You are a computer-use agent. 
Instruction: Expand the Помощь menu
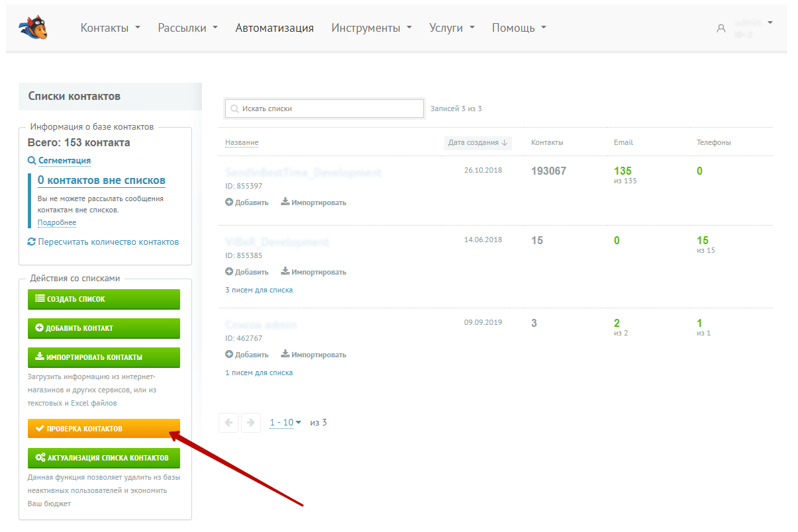tap(519, 28)
